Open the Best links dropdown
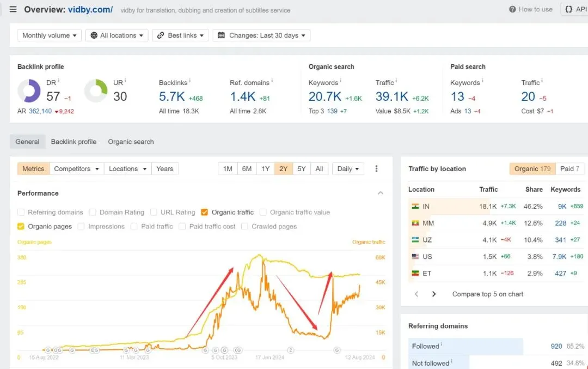This screenshot has width=588, height=369. click(x=180, y=35)
